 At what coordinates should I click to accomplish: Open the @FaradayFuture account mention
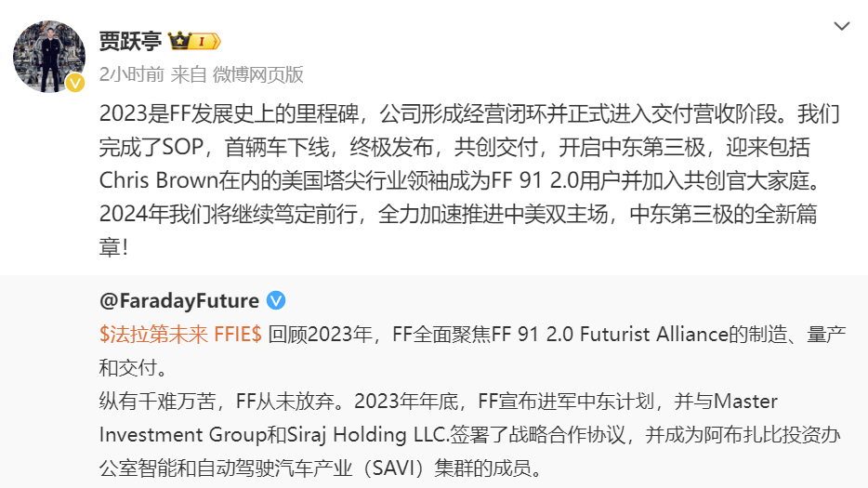pos(179,300)
